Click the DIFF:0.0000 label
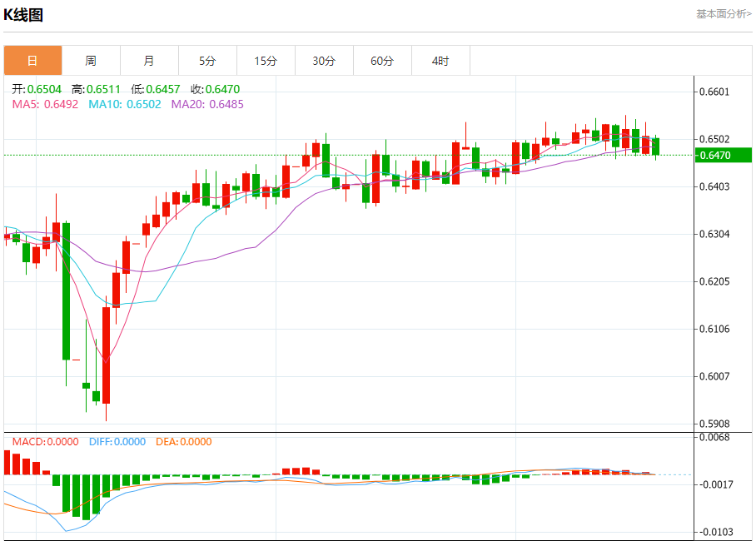Screen dimensions: 756x541 117,442
